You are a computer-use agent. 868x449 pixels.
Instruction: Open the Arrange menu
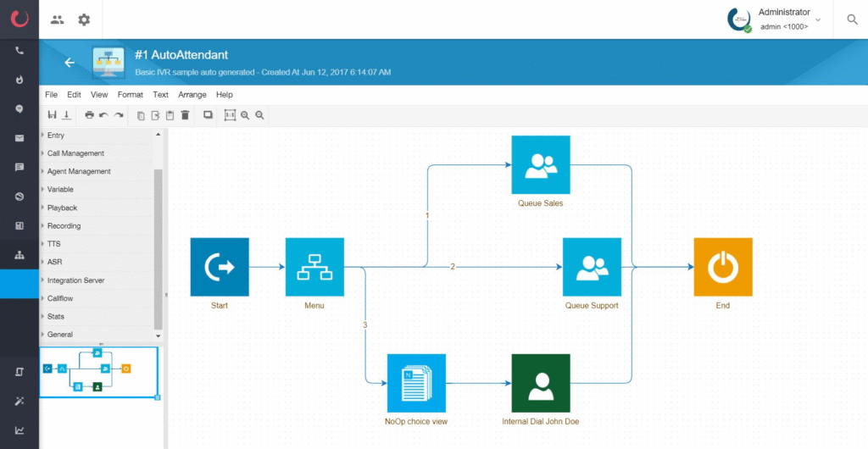[x=192, y=95]
